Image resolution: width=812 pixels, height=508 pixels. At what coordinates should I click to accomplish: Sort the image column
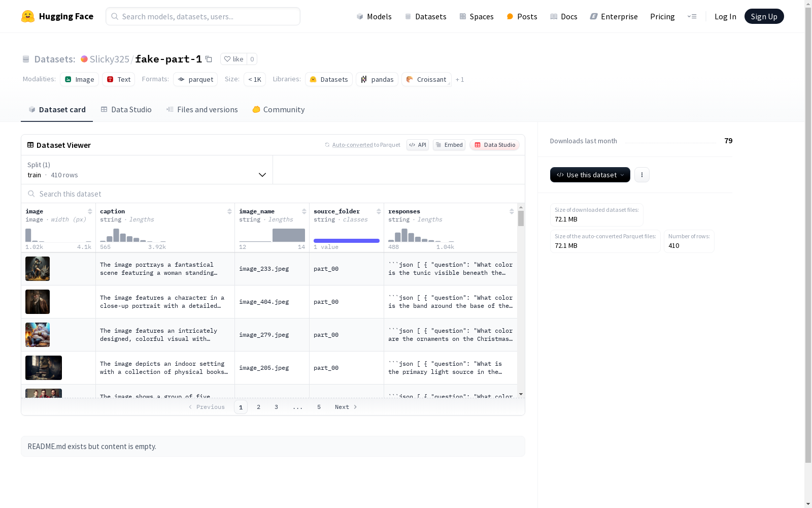point(90,211)
